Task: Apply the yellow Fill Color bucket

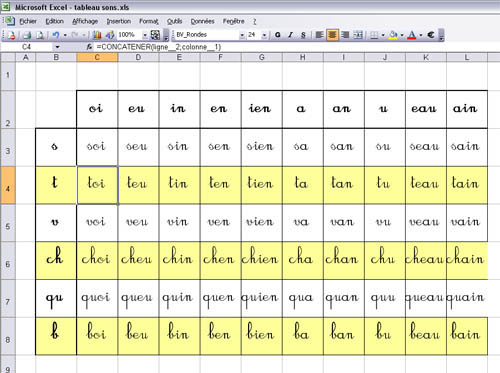Action: [393, 35]
